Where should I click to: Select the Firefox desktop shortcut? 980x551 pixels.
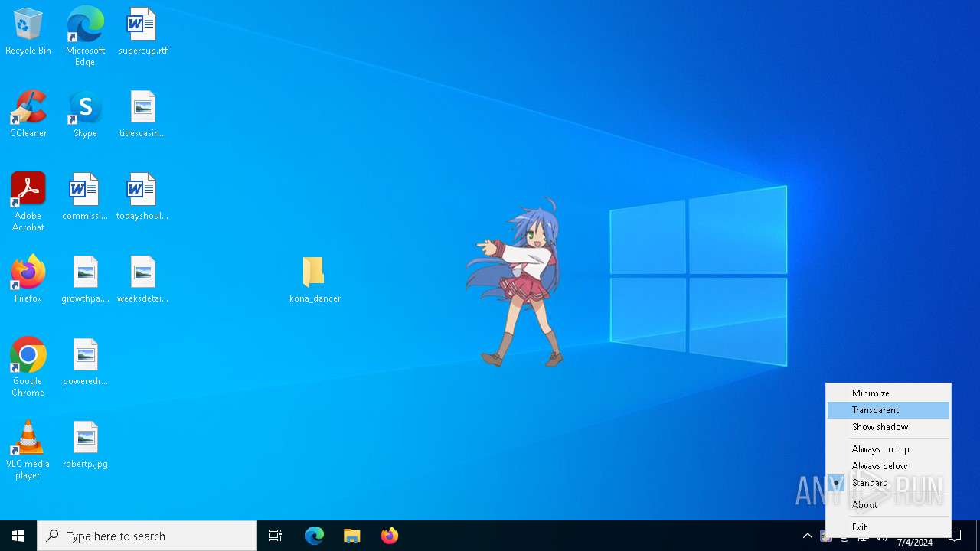(28, 279)
